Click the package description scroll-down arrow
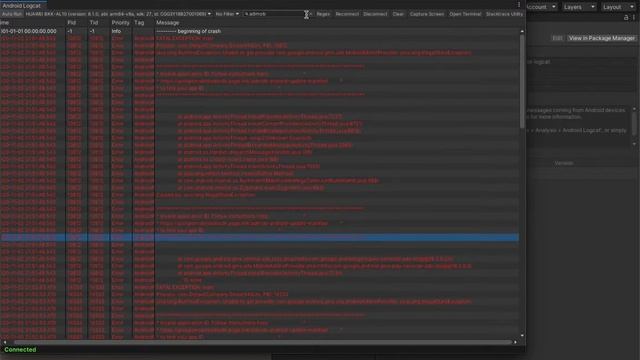Viewport: 640px width, 360px height. (634, 144)
